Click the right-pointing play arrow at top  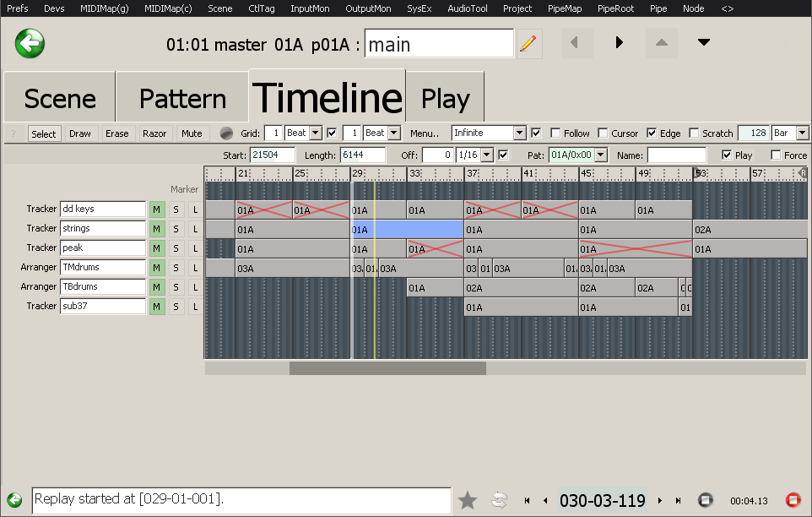pyautogui.click(x=620, y=42)
